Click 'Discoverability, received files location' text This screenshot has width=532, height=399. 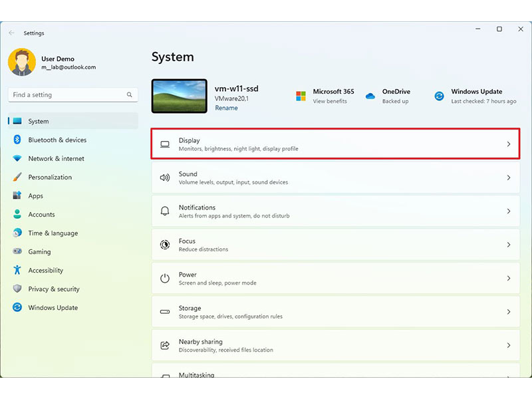click(226, 350)
